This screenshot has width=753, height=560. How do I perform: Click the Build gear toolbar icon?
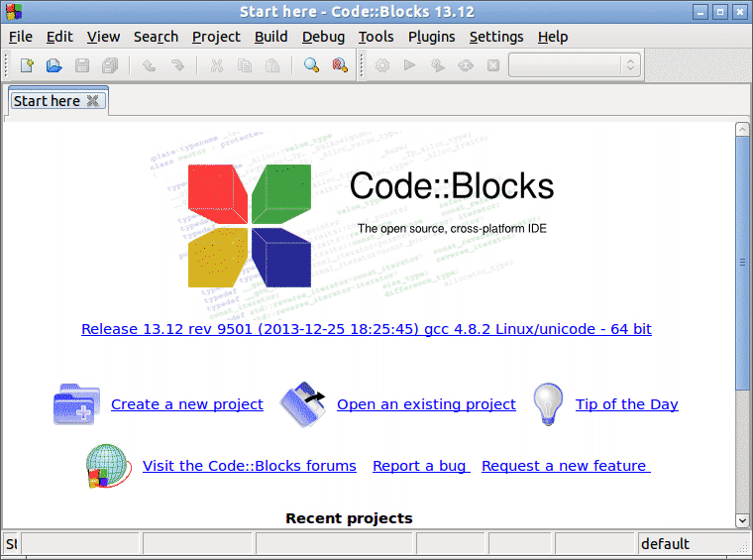[x=382, y=65]
